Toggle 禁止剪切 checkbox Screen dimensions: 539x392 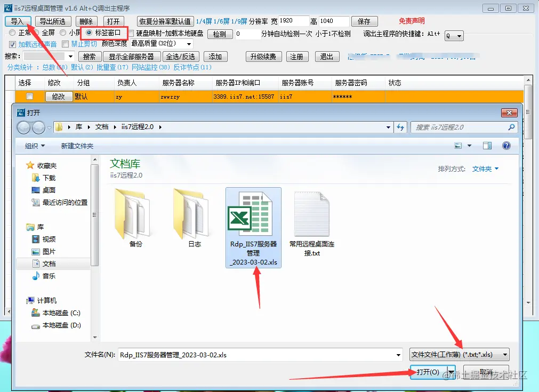click(66, 44)
